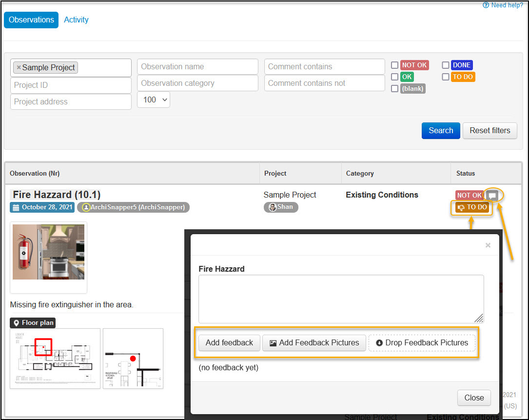Switch to the Activity tab
529x420 pixels.
(76, 20)
